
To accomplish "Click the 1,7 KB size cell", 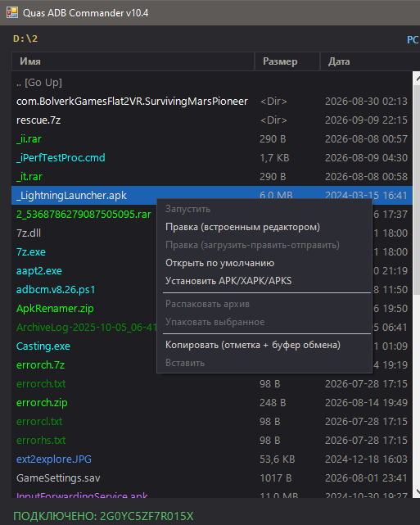I will [274, 158].
